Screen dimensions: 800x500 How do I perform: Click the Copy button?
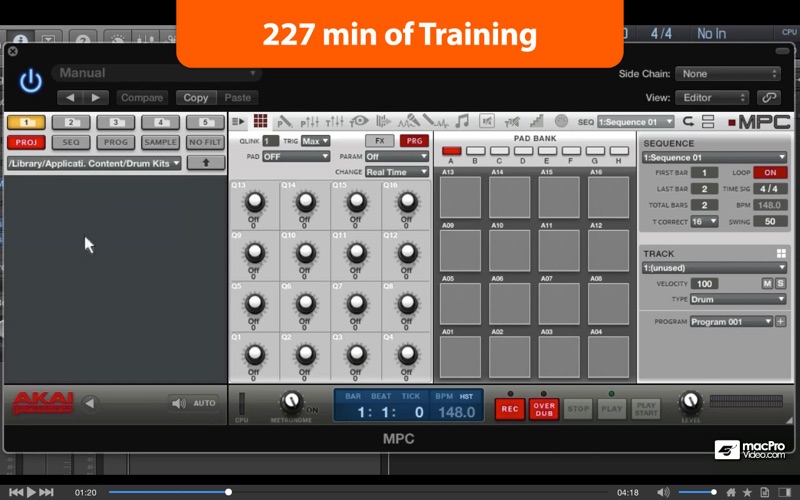[196, 97]
